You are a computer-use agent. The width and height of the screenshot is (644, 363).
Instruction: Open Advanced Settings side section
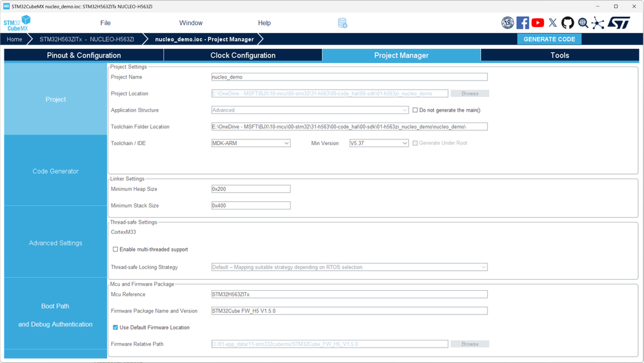click(x=55, y=243)
